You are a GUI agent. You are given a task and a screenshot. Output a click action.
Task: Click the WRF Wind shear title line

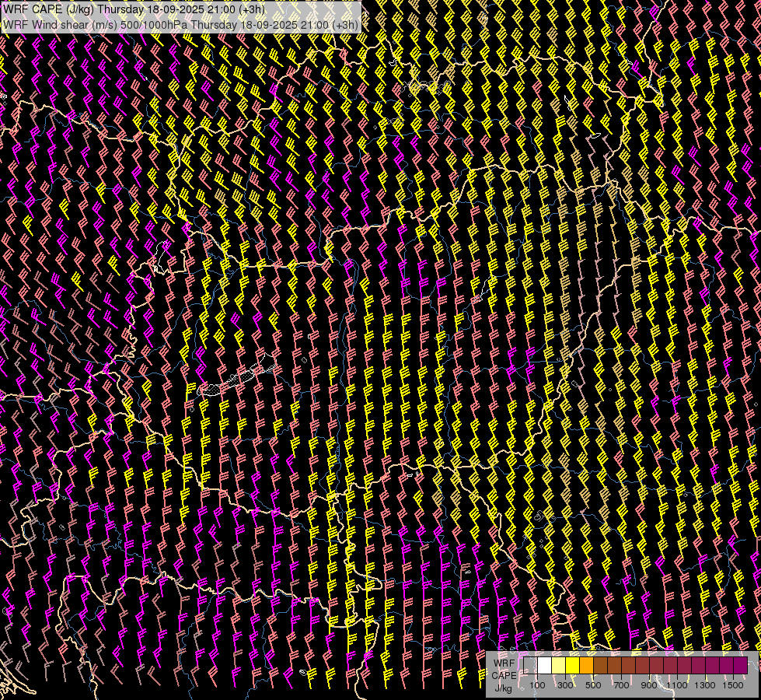click(180, 25)
